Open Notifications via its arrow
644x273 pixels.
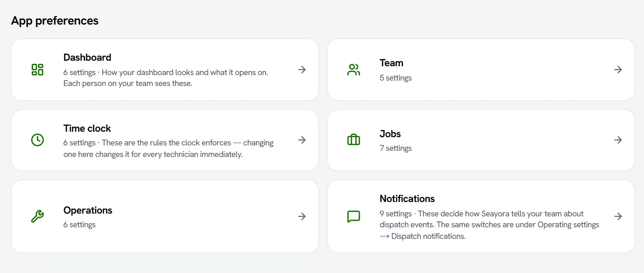(618, 216)
